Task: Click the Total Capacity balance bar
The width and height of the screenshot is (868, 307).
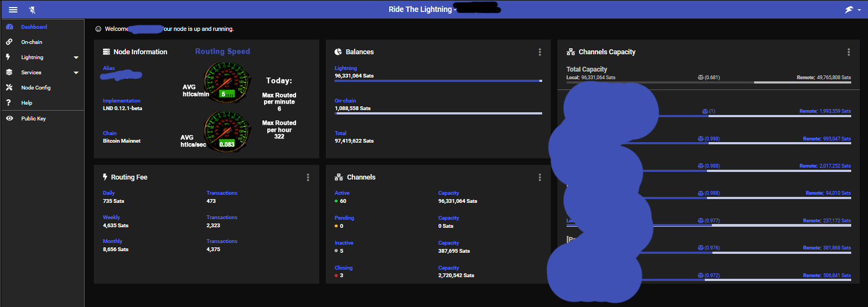Action: [709, 82]
